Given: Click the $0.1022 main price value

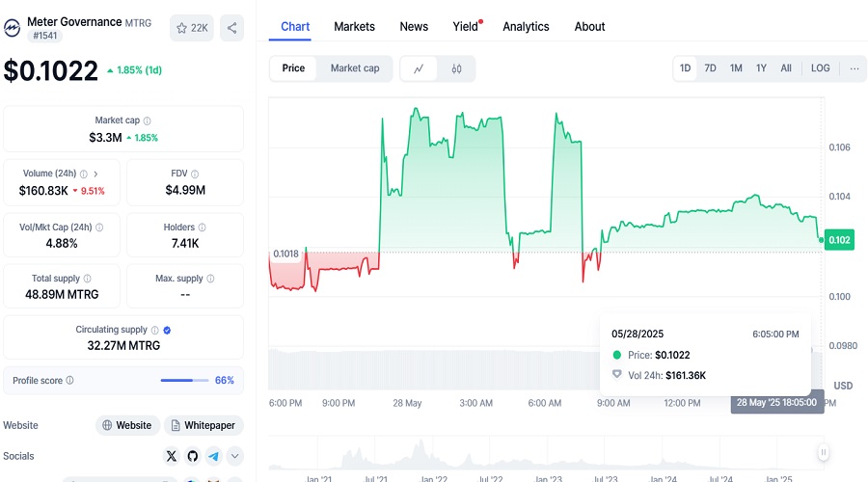Looking at the screenshot, I should (x=51, y=70).
